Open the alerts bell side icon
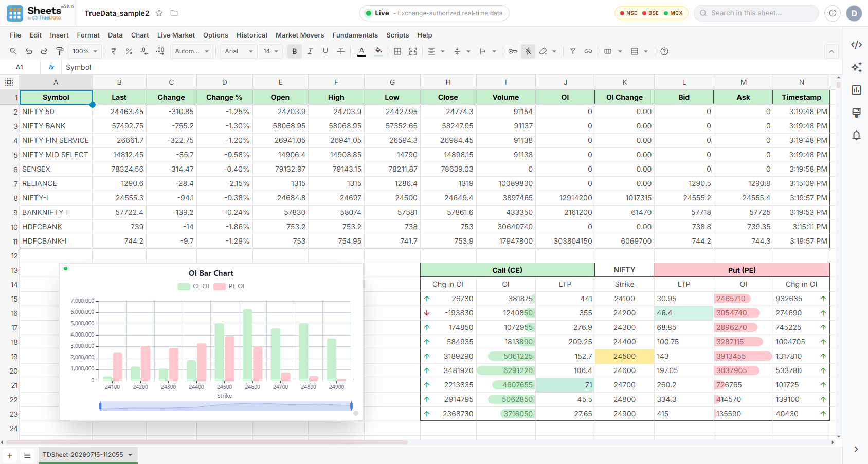This screenshot has height=464, width=868. (x=856, y=135)
